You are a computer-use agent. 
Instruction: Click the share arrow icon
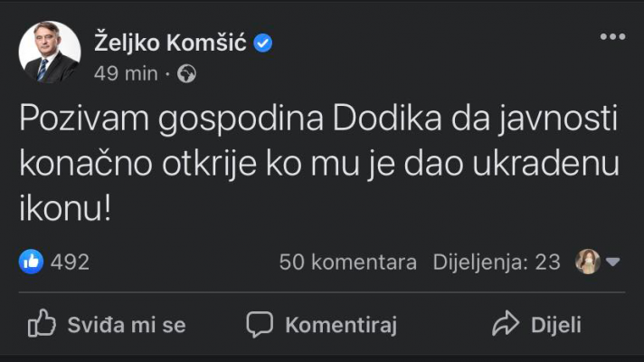(x=505, y=323)
